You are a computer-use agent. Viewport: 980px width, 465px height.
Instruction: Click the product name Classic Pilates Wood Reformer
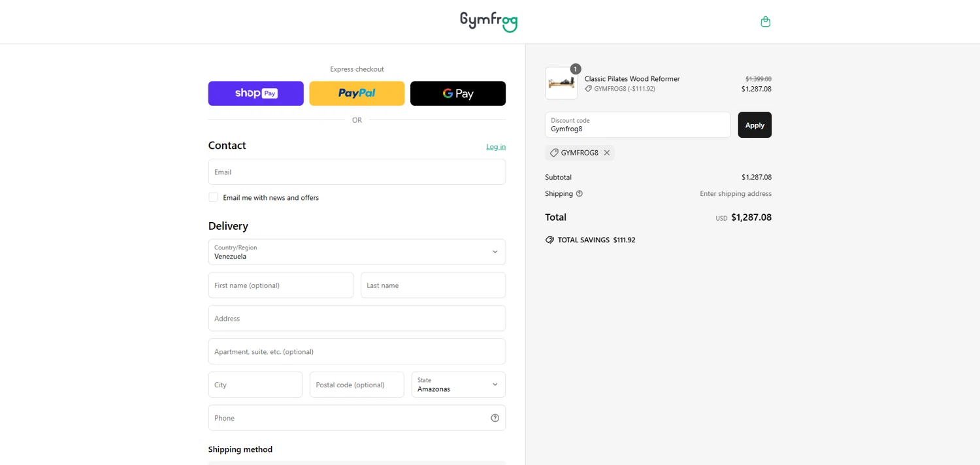(x=632, y=79)
